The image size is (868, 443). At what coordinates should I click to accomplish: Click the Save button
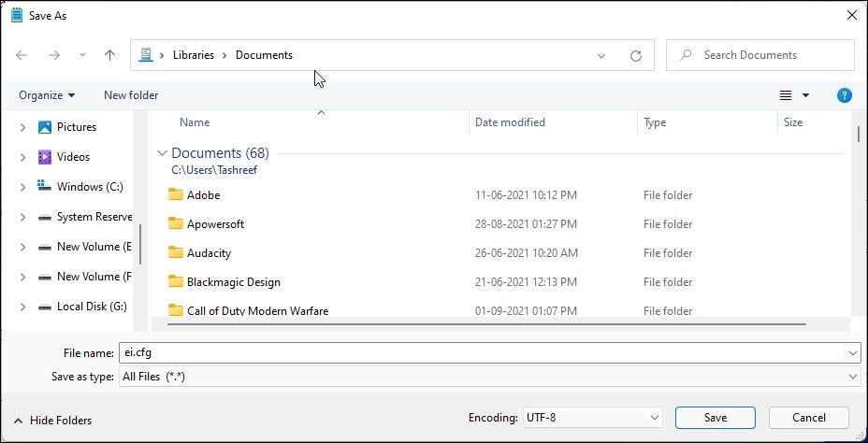[716, 418]
